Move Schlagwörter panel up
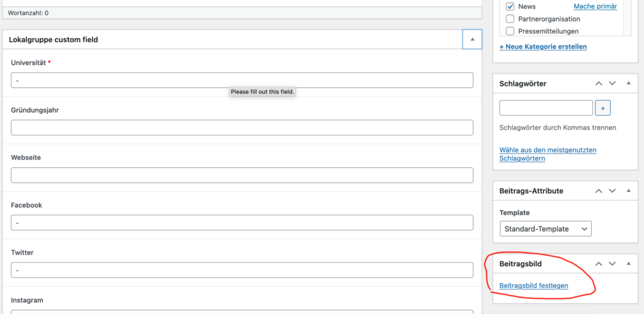Screen dimensions: 644x314 [x=599, y=84]
